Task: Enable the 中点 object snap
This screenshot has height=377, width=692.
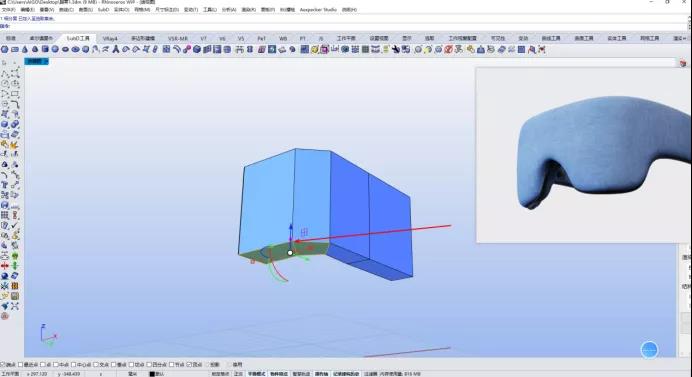Action: pyautogui.click(x=56, y=365)
